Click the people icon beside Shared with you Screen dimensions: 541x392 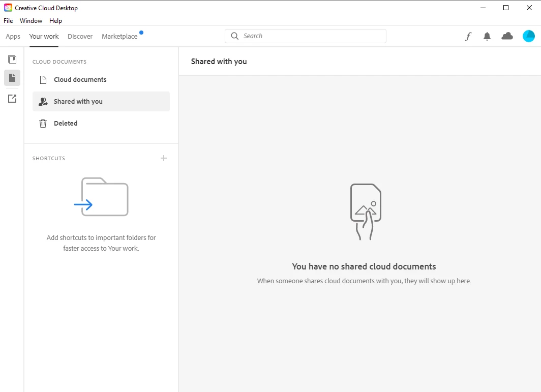click(43, 102)
